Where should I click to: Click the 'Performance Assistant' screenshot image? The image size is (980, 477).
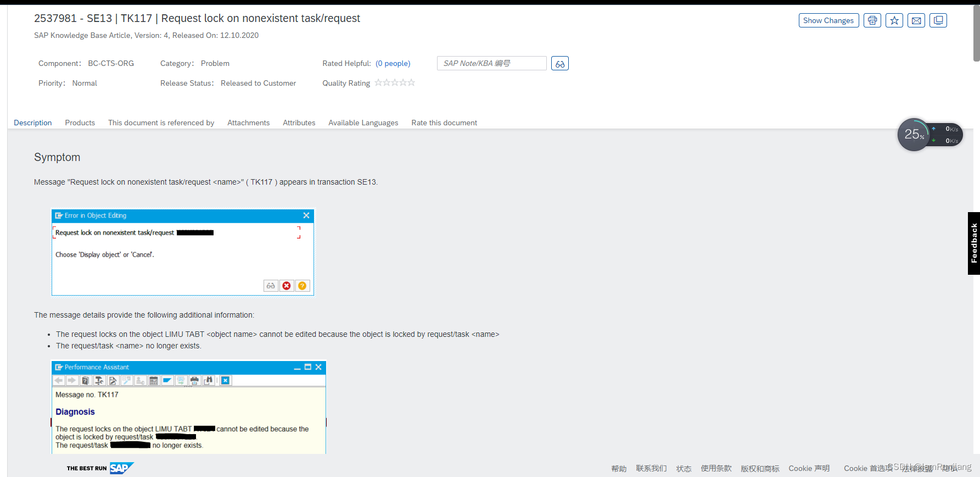coord(189,407)
